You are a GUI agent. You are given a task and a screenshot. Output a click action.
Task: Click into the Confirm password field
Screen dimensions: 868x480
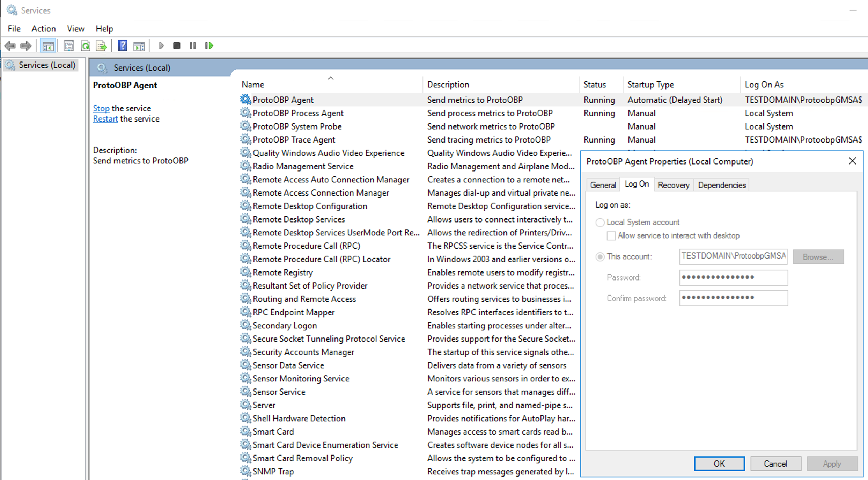734,298
